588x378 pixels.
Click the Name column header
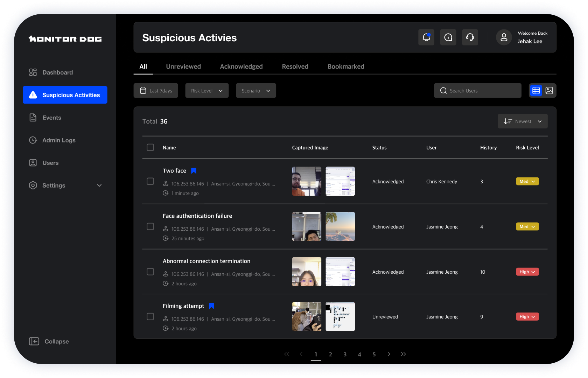pyautogui.click(x=169, y=148)
